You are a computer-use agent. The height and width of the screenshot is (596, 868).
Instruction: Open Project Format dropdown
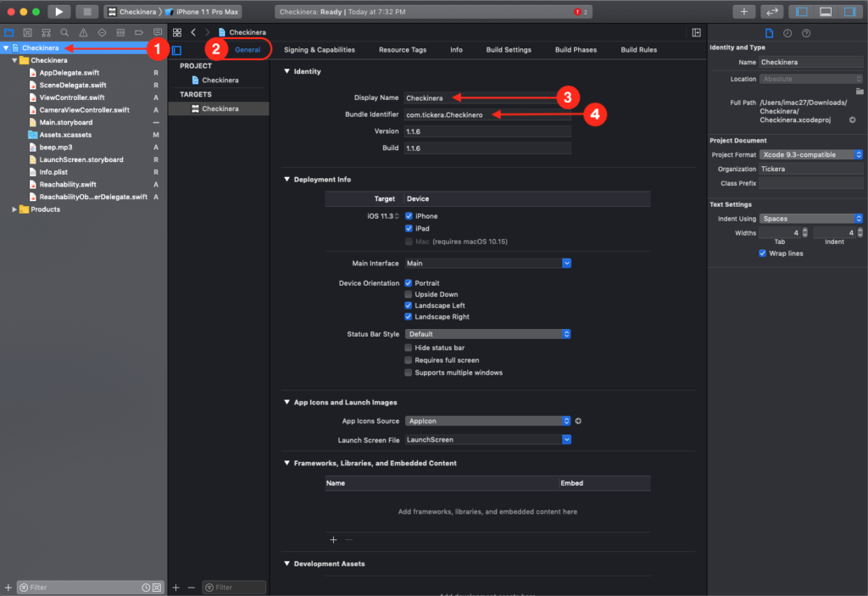click(x=811, y=154)
